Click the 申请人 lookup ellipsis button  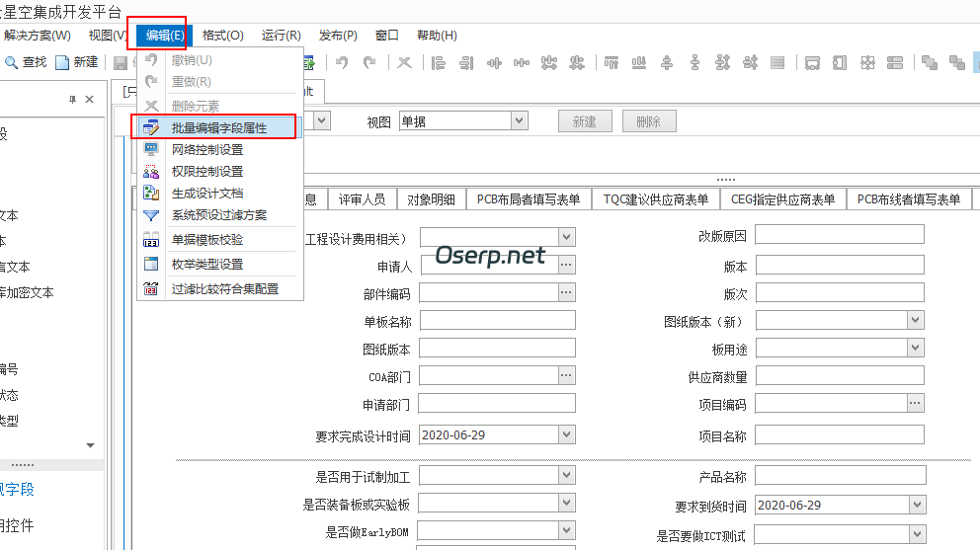coord(566,265)
